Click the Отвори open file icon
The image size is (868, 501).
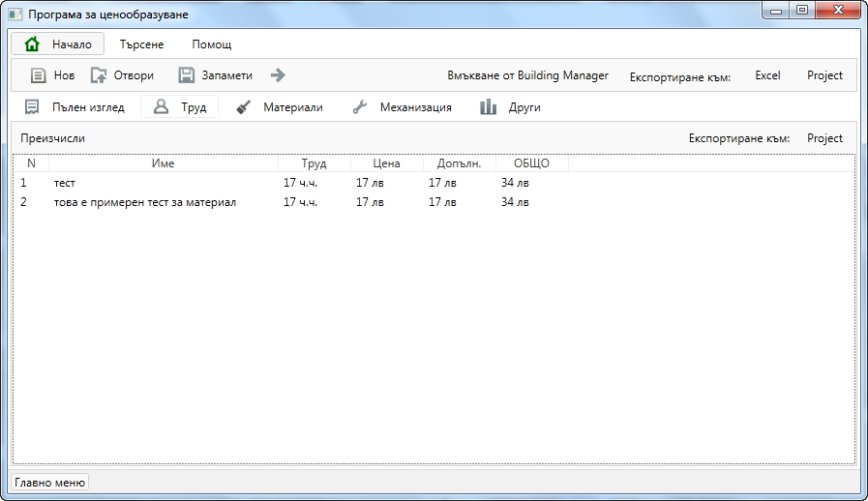pos(99,75)
